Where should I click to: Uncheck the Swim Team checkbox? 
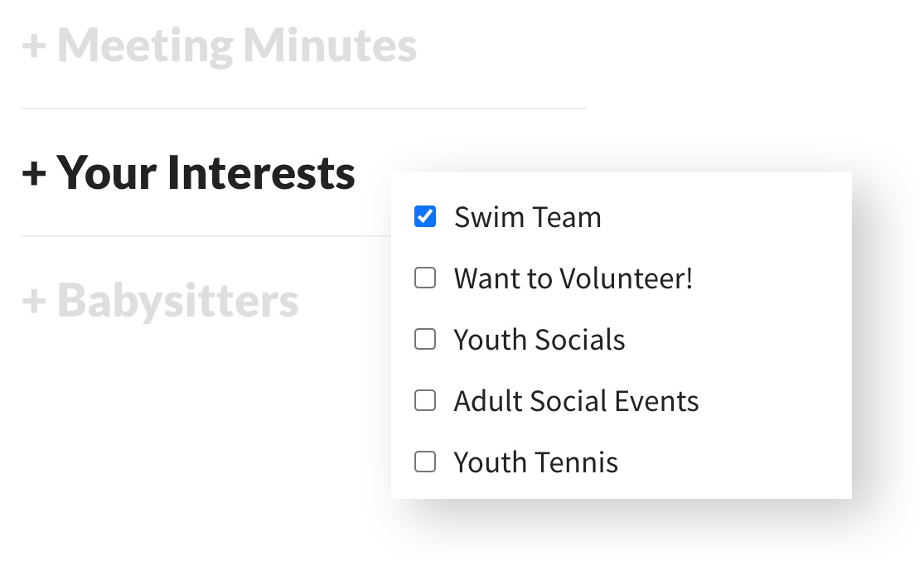(425, 217)
